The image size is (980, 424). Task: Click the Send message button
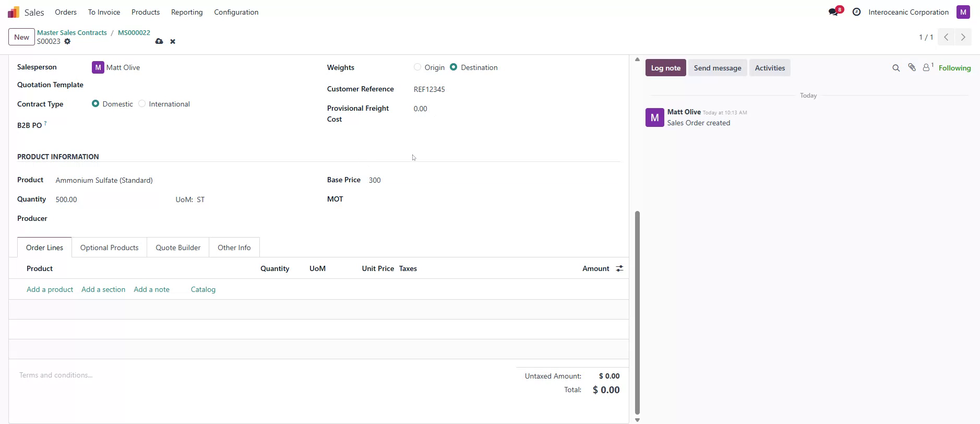(x=717, y=68)
